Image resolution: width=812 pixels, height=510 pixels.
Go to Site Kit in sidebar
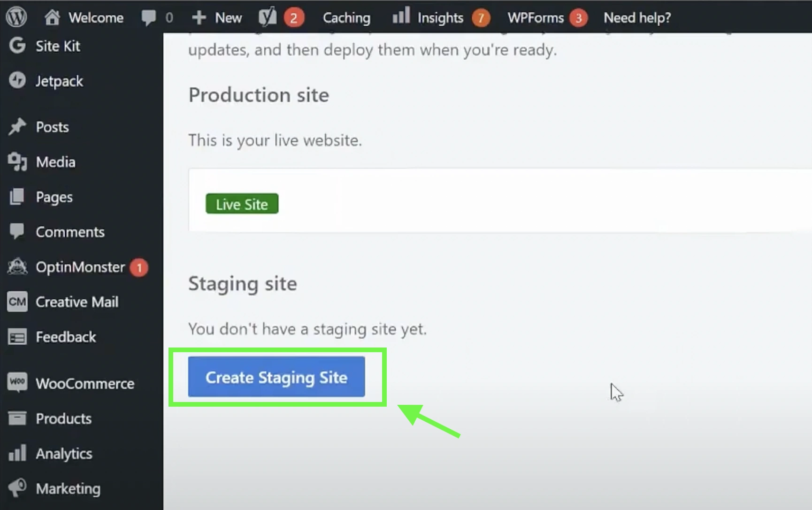point(58,46)
